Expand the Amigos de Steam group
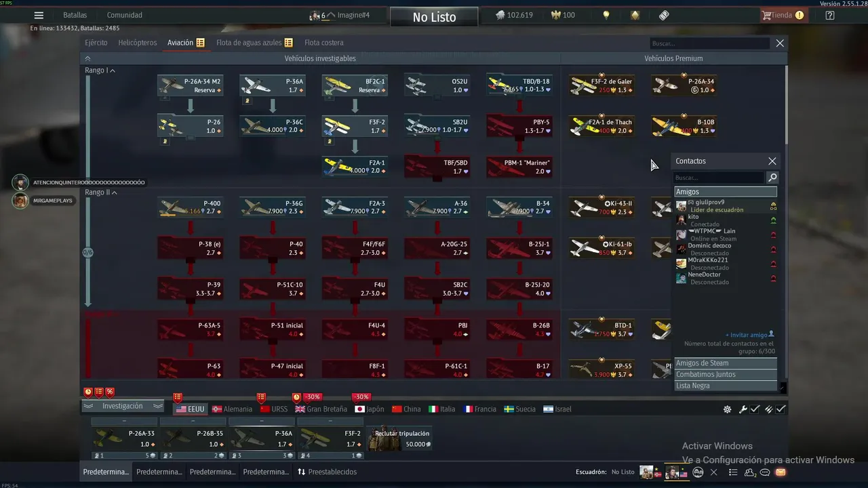 725,363
